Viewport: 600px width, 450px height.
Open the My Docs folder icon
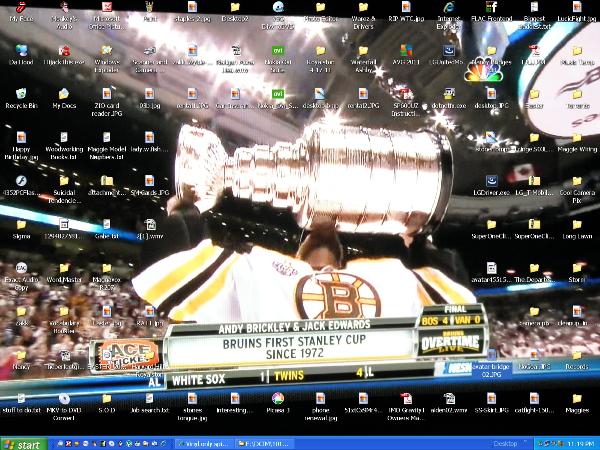pos(64,94)
